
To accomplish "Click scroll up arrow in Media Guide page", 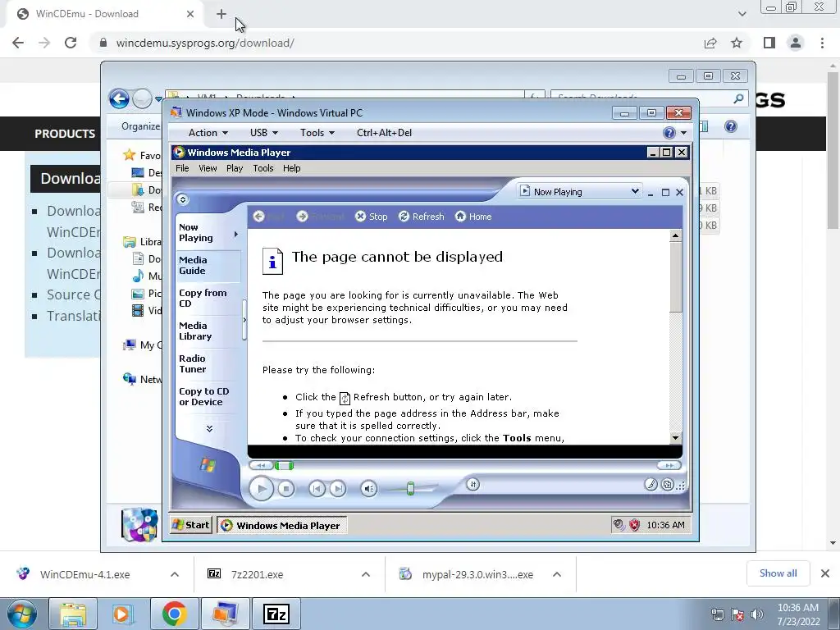I will coord(675,235).
